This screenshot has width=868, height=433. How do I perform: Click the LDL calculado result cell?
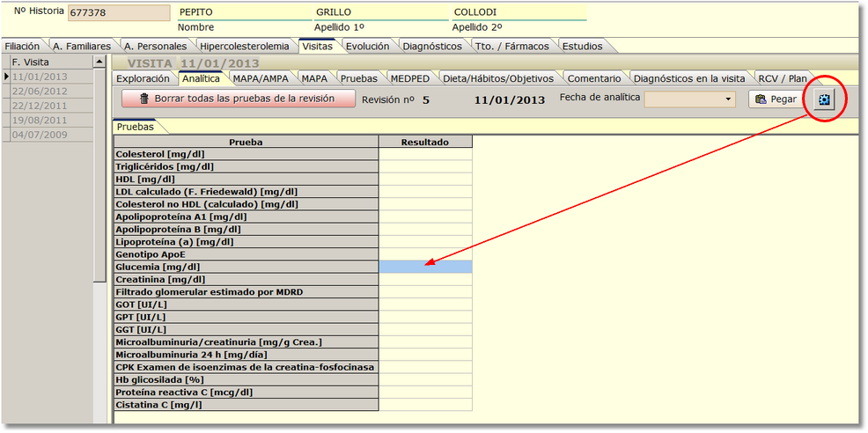[426, 192]
